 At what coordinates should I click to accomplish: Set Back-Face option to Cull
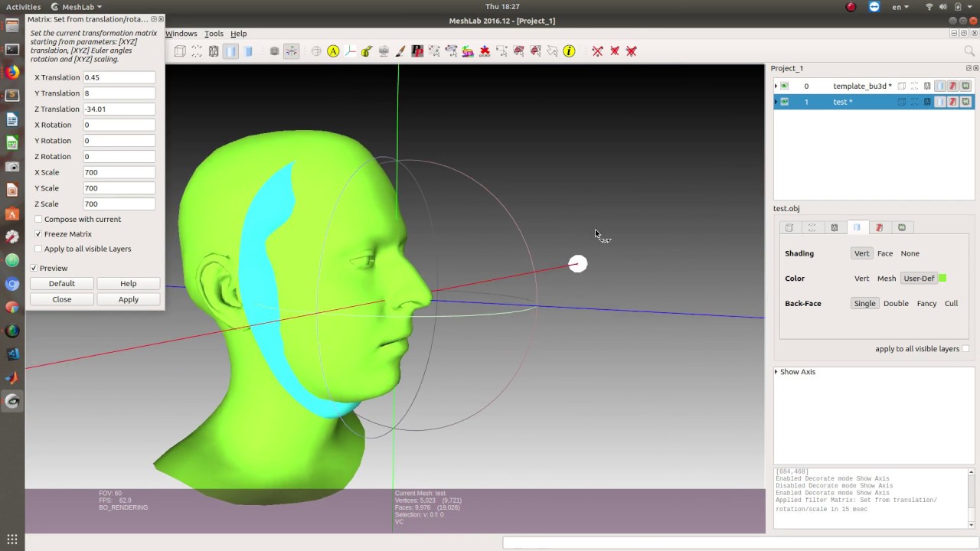click(x=951, y=303)
